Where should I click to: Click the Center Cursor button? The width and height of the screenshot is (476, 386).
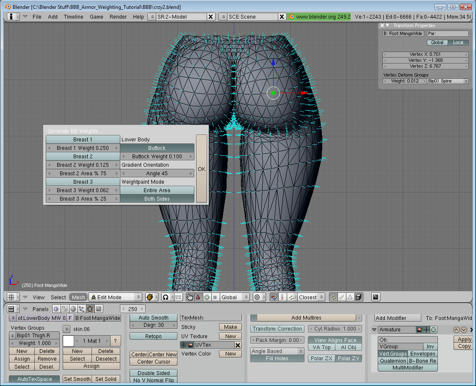(153, 361)
